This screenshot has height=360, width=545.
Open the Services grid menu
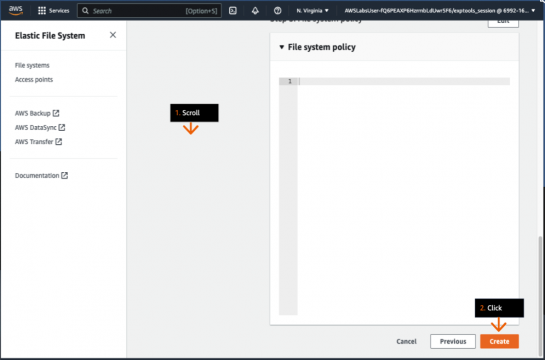[54, 11]
